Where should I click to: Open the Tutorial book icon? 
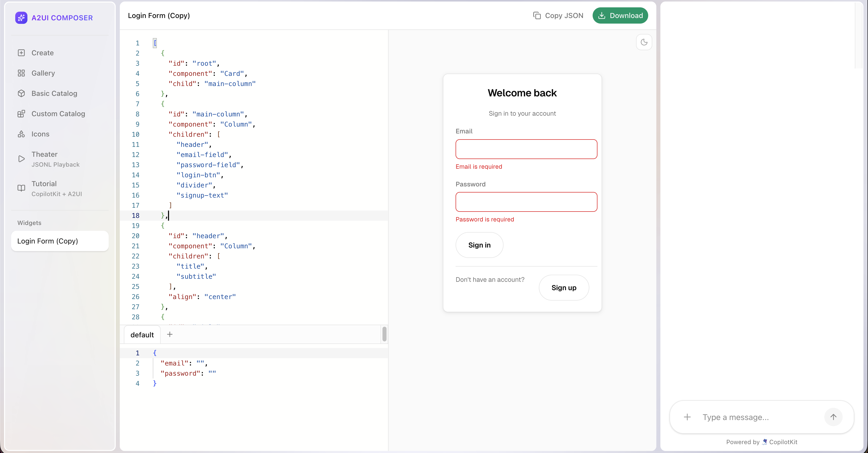coord(21,188)
